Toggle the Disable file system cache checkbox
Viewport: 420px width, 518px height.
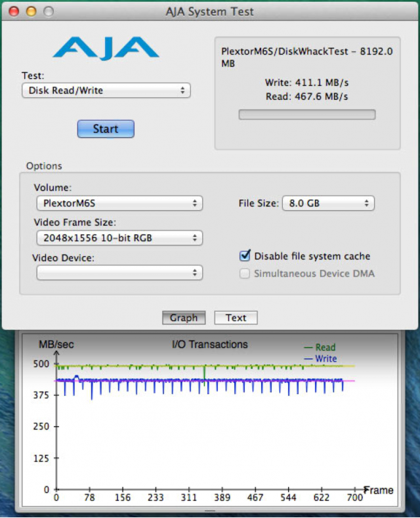point(245,255)
